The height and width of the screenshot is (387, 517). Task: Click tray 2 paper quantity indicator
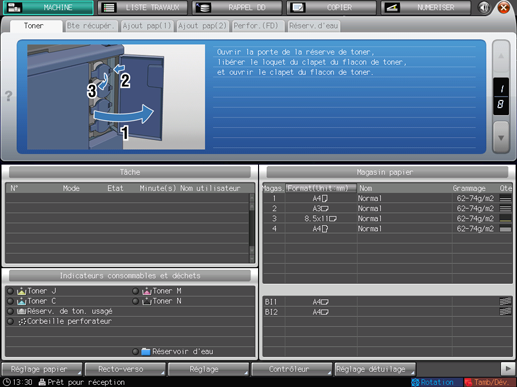[505, 209]
